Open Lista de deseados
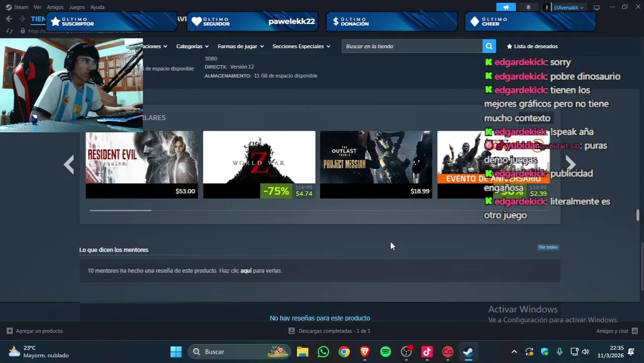Image resolution: width=644 pixels, height=363 pixels. (x=532, y=46)
